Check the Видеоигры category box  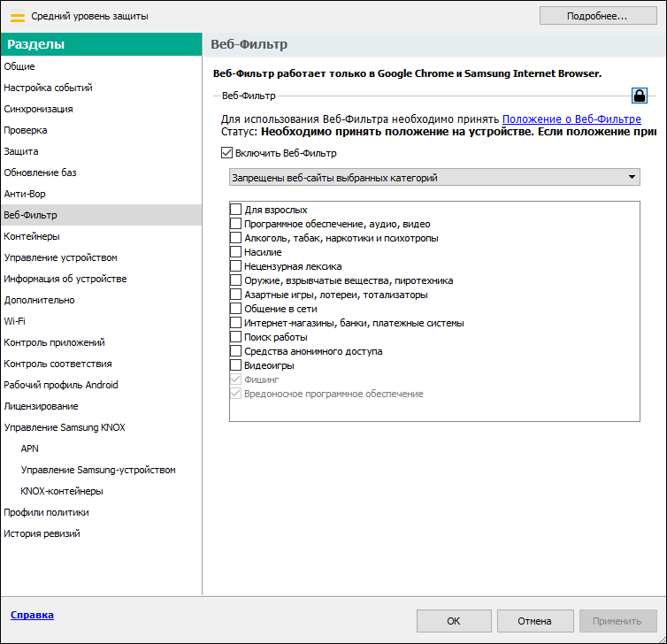(x=235, y=365)
